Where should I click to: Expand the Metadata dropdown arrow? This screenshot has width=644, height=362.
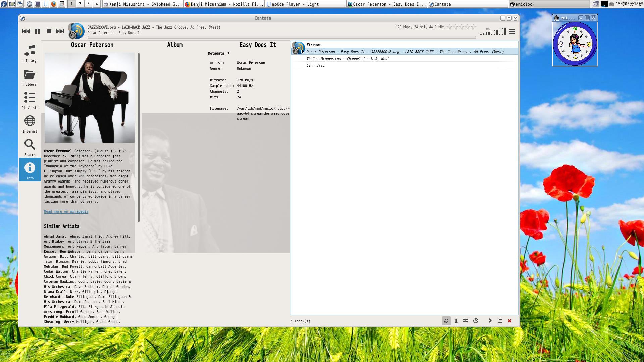click(x=228, y=53)
